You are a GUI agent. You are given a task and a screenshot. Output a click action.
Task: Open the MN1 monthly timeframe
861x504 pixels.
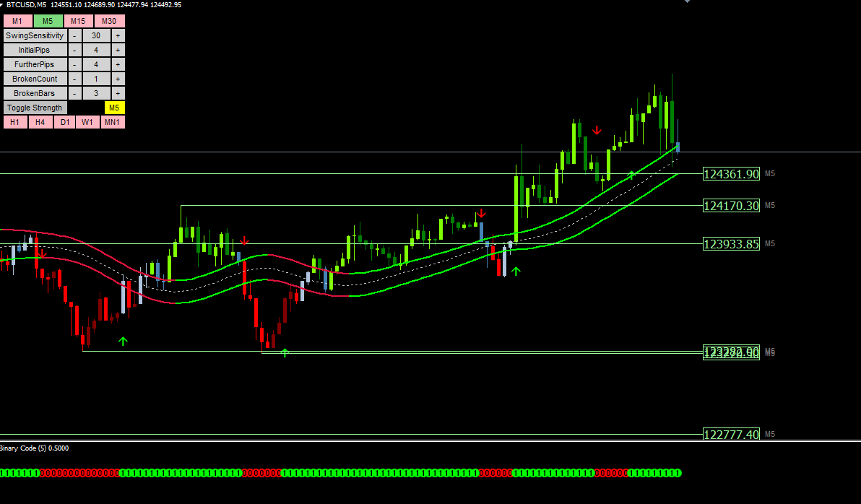tap(112, 122)
